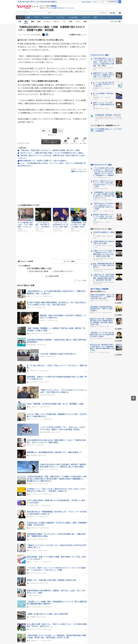Click the 弁護士ドットコムニュース source logo
138x644 pixels.
77,35
